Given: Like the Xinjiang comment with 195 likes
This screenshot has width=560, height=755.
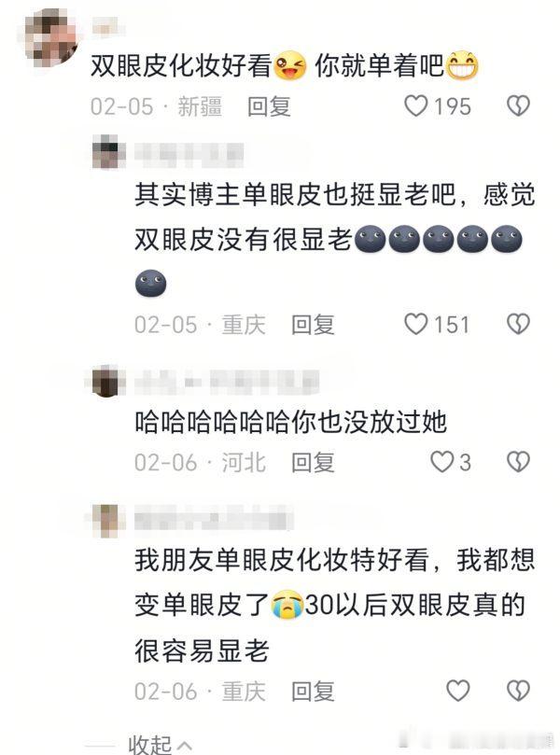Looking at the screenshot, I should [415, 106].
